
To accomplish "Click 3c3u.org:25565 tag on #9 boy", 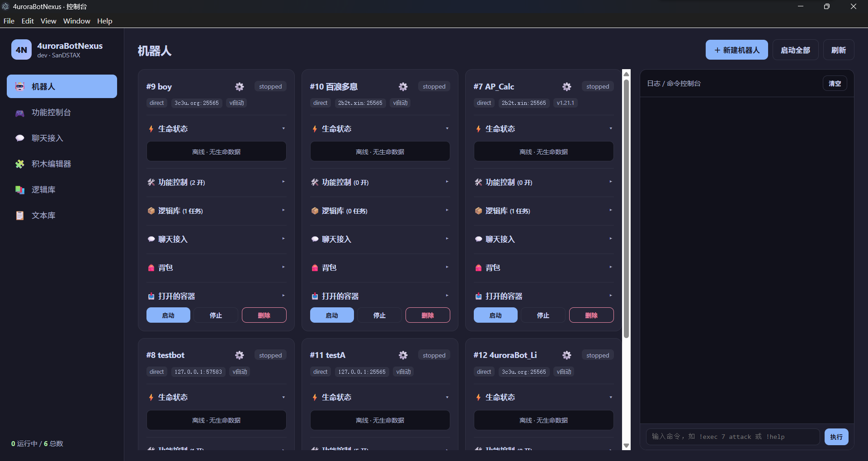I will coord(197,103).
